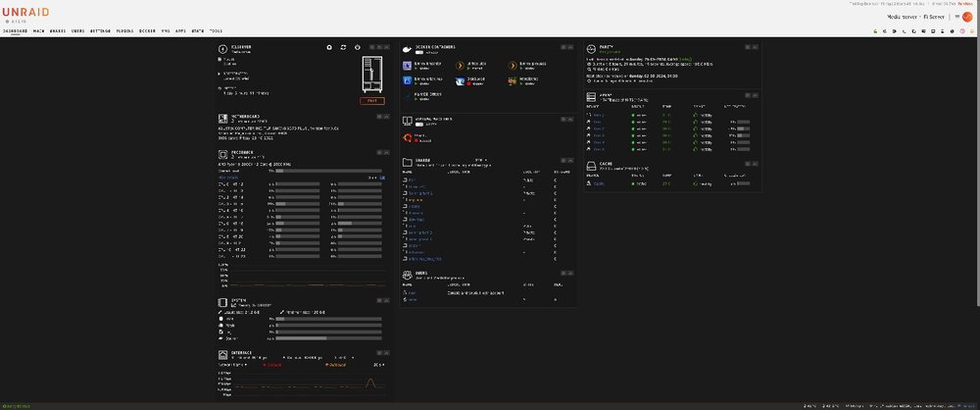Image resolution: width=980 pixels, height=410 pixels.
Task: Open settings icon on Parity card
Action: tap(748, 47)
